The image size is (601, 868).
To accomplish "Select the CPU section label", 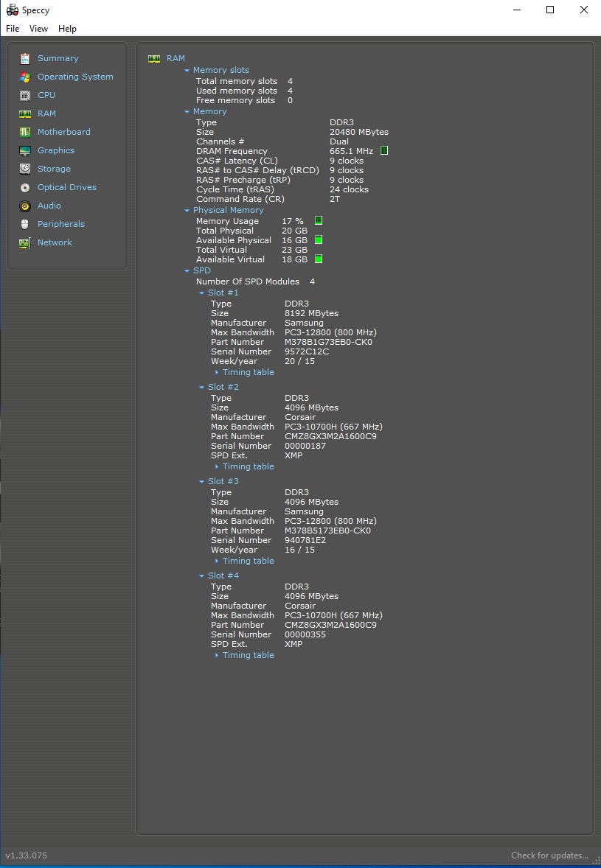I will pyautogui.click(x=46, y=94).
